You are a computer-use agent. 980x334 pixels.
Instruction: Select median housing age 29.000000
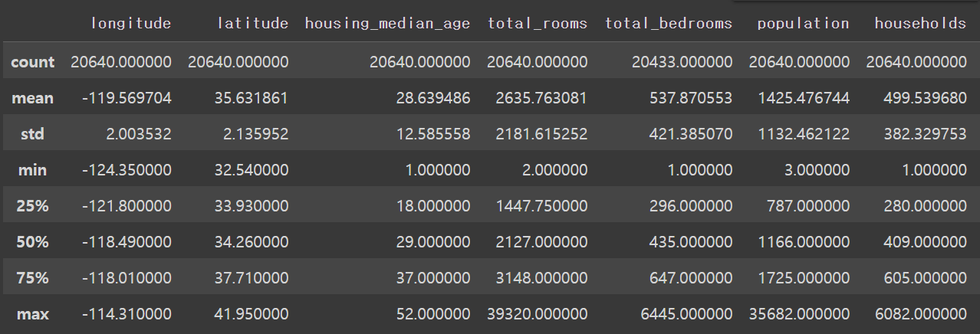[432, 242]
